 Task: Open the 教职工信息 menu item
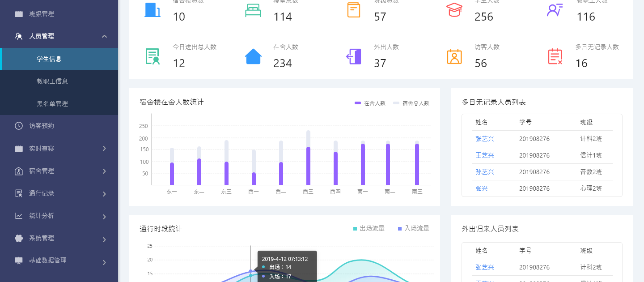click(59, 81)
